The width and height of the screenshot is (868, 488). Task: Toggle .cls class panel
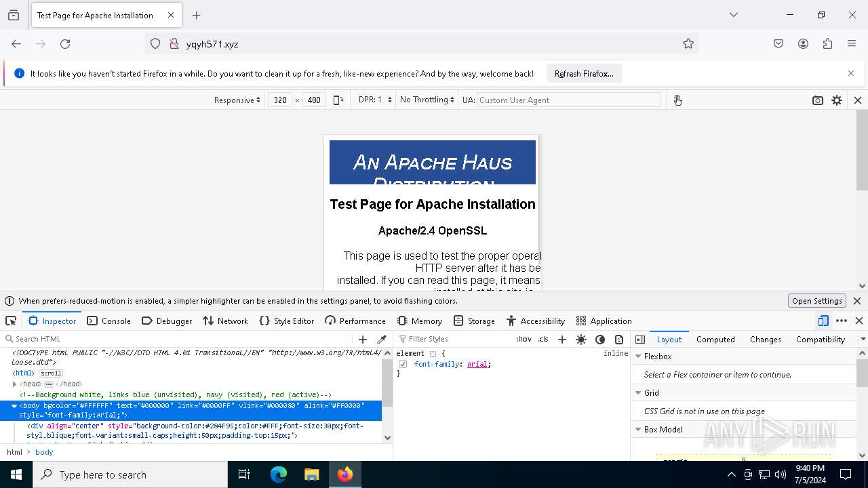tap(543, 339)
